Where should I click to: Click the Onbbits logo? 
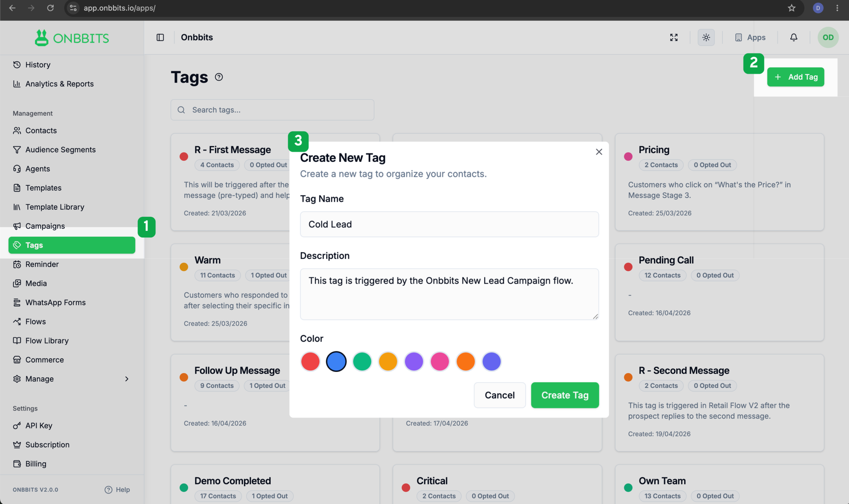[x=72, y=38]
